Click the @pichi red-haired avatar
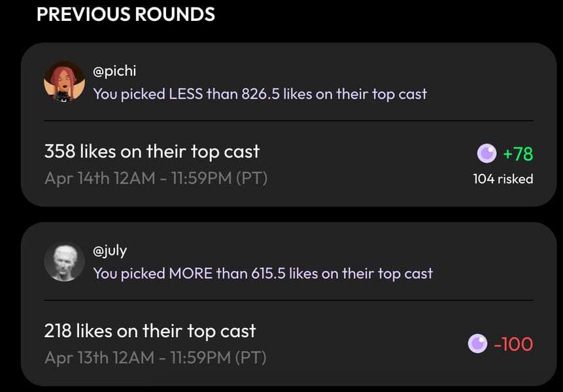563x392 pixels. (x=64, y=82)
